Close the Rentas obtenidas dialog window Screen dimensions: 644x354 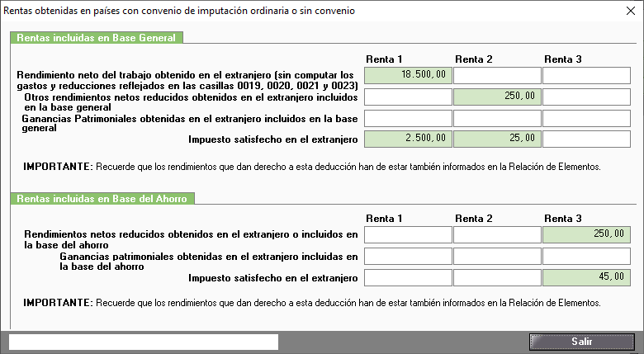click(x=631, y=11)
